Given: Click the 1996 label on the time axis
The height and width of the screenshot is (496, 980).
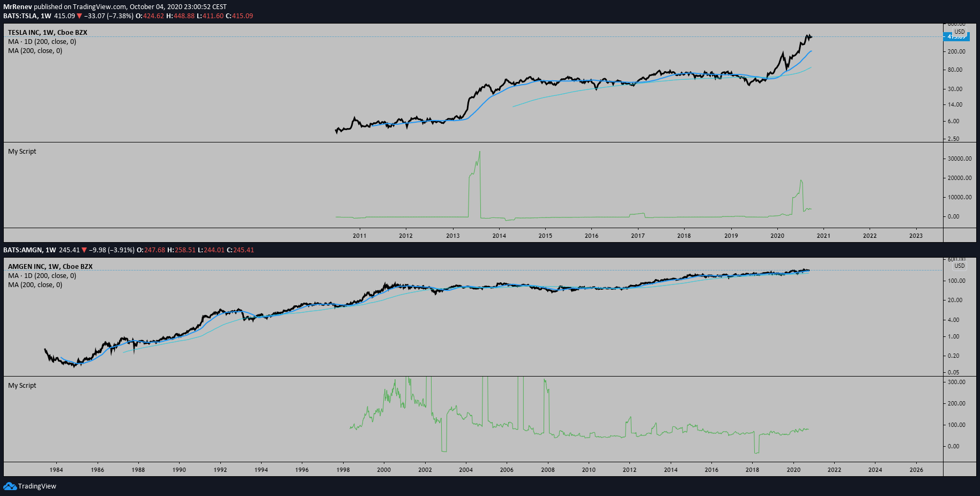Looking at the screenshot, I should pos(302,470).
